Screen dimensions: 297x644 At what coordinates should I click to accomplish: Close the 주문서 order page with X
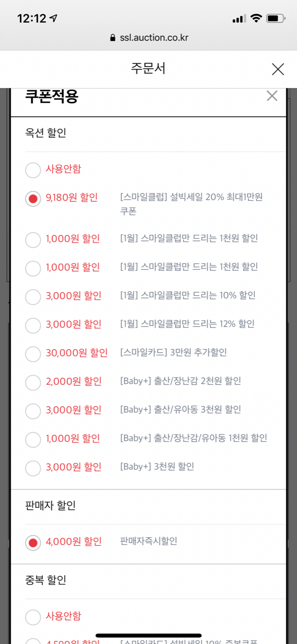278,69
